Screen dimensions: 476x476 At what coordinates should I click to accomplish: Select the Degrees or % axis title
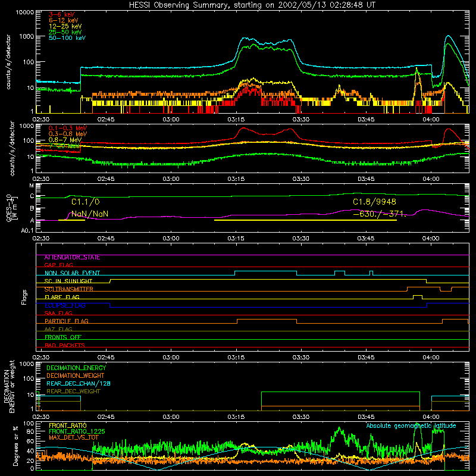(15, 446)
